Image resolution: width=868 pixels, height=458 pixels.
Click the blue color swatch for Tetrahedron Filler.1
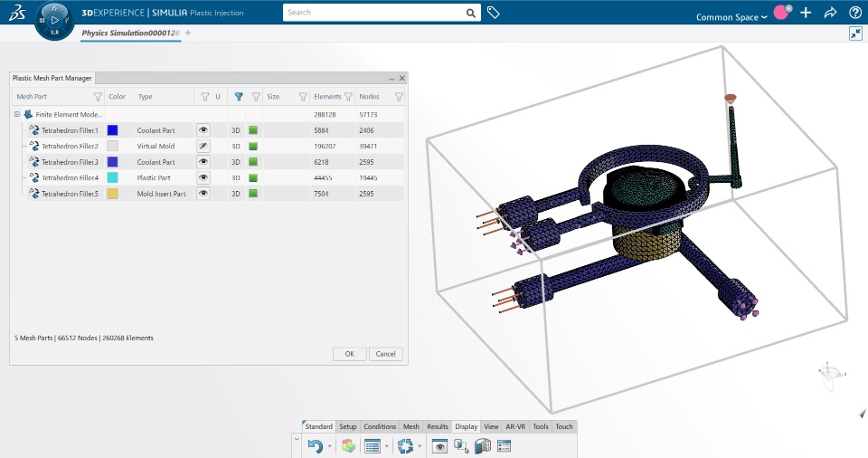112,130
